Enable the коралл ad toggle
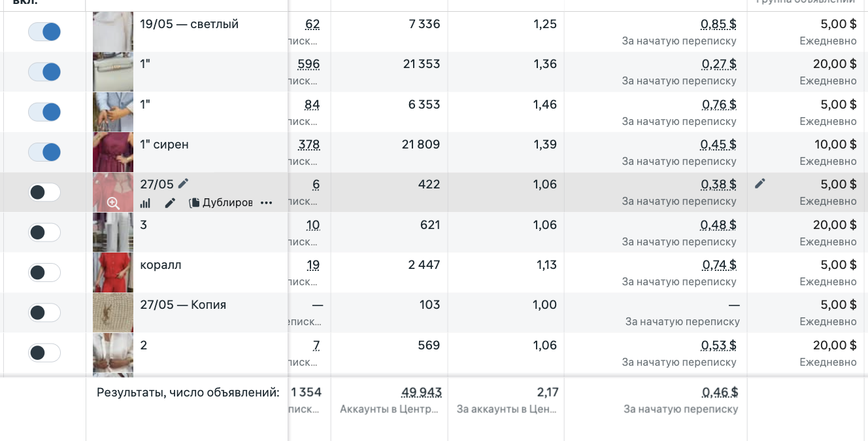Viewport: 868px width, 441px height. pyautogui.click(x=44, y=273)
